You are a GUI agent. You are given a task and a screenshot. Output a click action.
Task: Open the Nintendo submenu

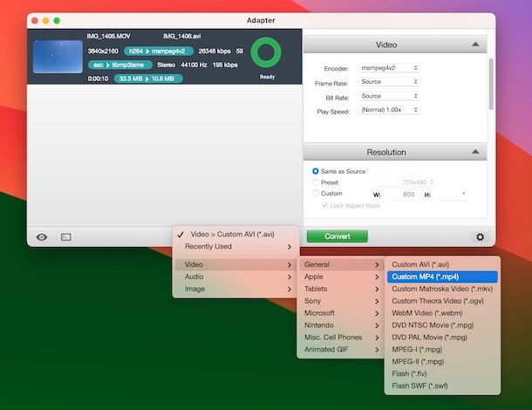click(x=341, y=325)
